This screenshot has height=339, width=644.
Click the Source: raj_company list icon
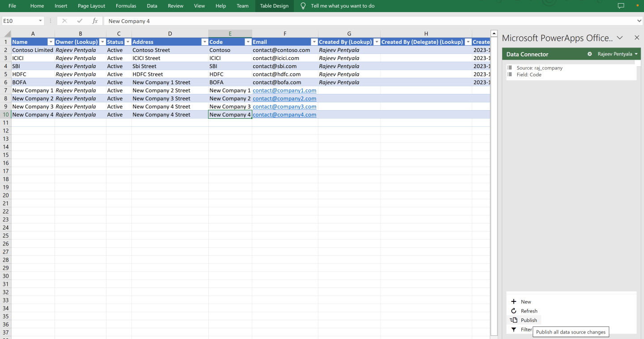[x=510, y=68]
